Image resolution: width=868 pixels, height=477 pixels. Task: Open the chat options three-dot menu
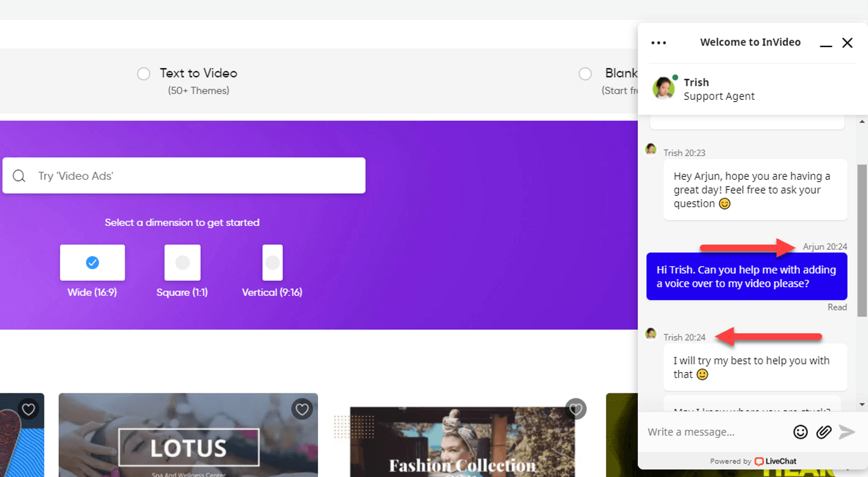click(x=658, y=43)
